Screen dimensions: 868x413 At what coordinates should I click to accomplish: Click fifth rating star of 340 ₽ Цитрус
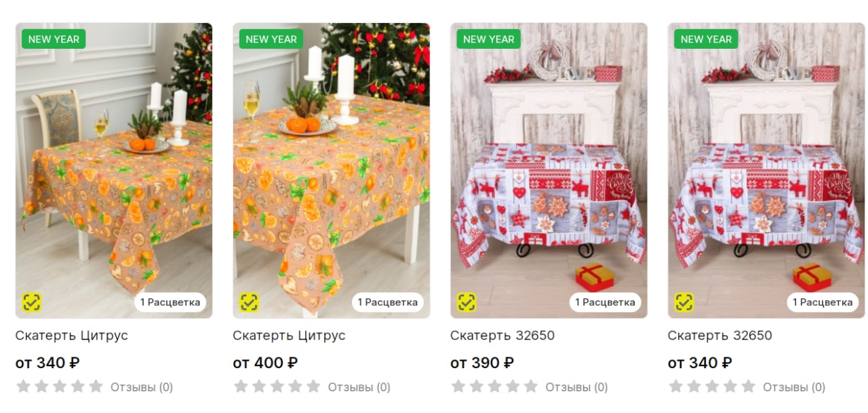tap(96, 387)
